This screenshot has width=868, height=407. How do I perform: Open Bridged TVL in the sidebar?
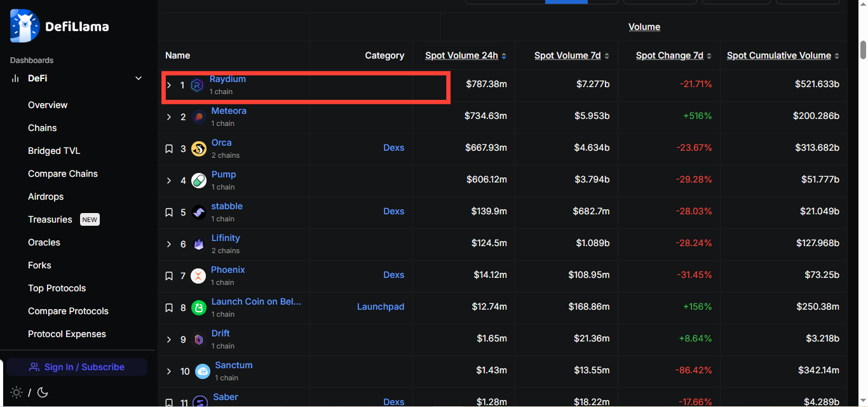point(54,151)
